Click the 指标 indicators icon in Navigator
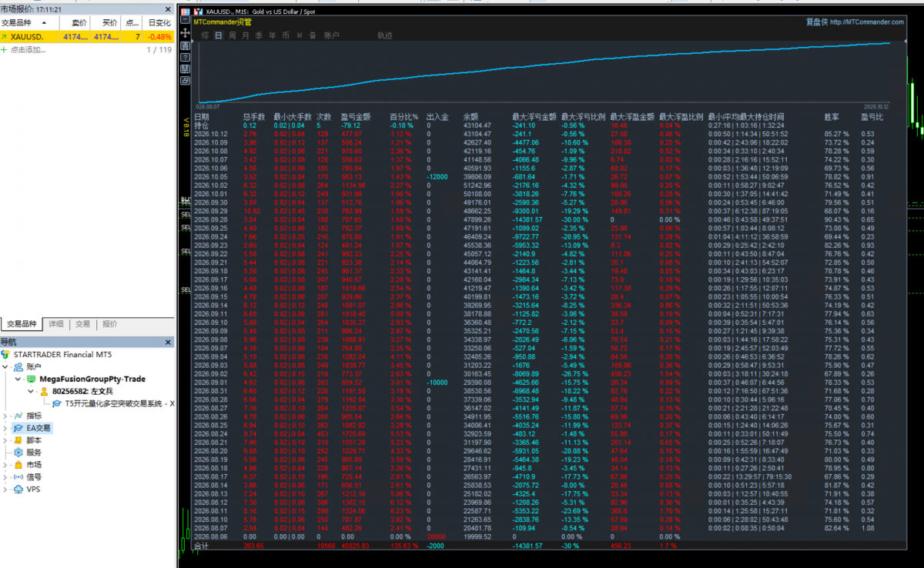The image size is (924, 568). (x=18, y=416)
